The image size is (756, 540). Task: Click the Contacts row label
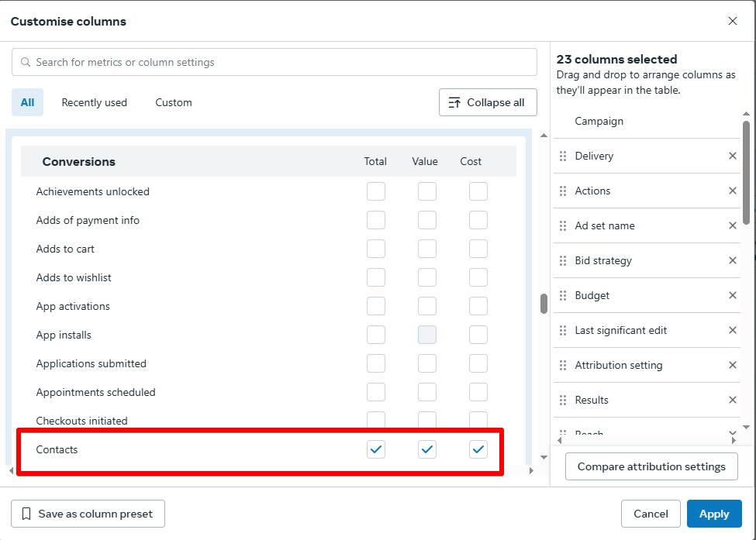[x=57, y=449]
